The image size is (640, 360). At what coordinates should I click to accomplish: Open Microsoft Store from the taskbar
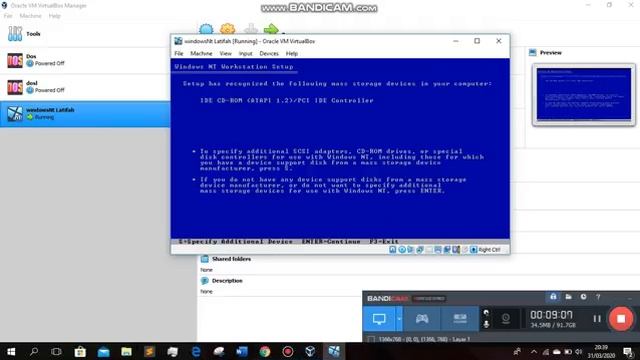80,351
